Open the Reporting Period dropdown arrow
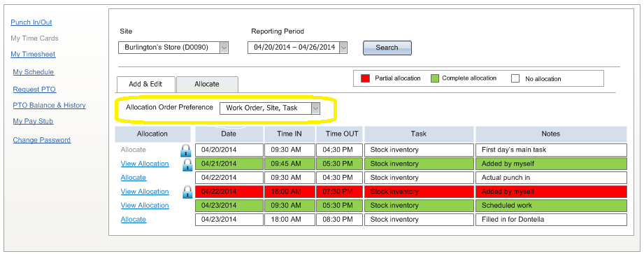This screenshot has height=254, width=644. point(343,48)
